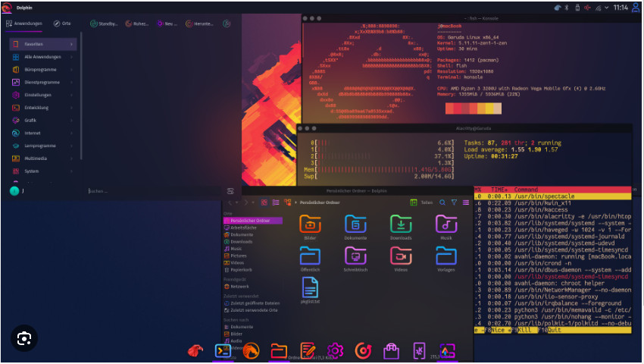Open the file manager folder dock icon

tap(279, 351)
